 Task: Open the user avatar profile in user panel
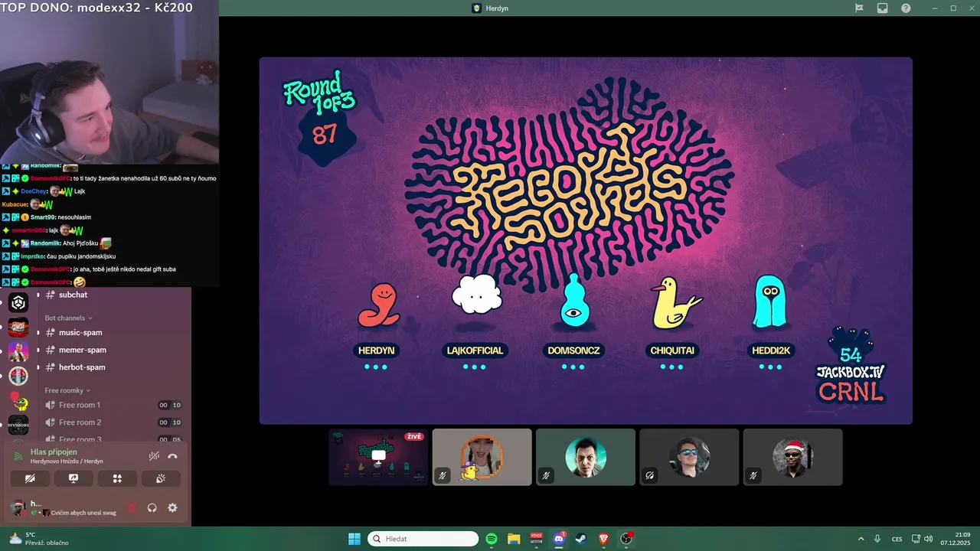pyautogui.click(x=17, y=507)
